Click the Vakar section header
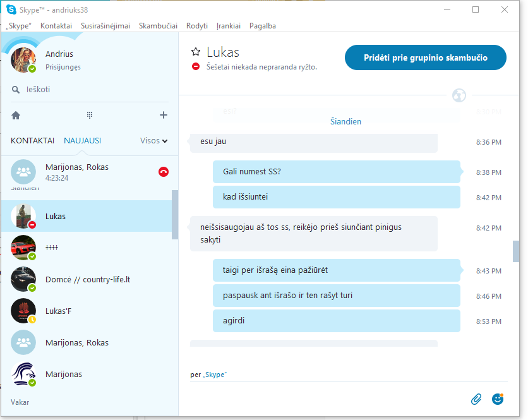This screenshot has height=420, width=528. point(20,402)
